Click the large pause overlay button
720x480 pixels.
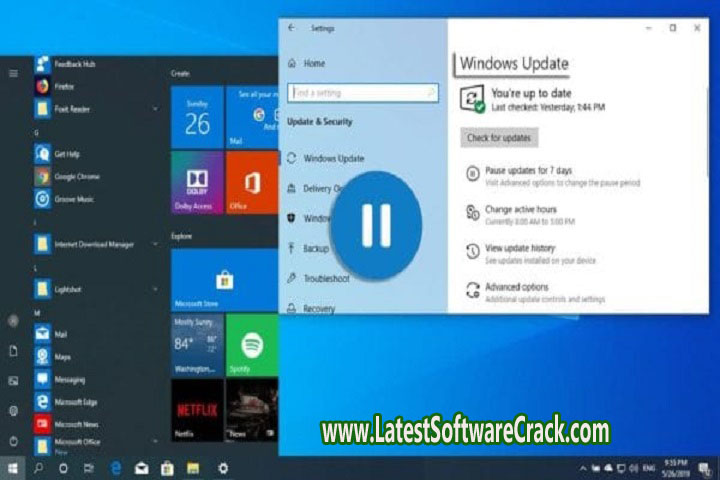[376, 223]
